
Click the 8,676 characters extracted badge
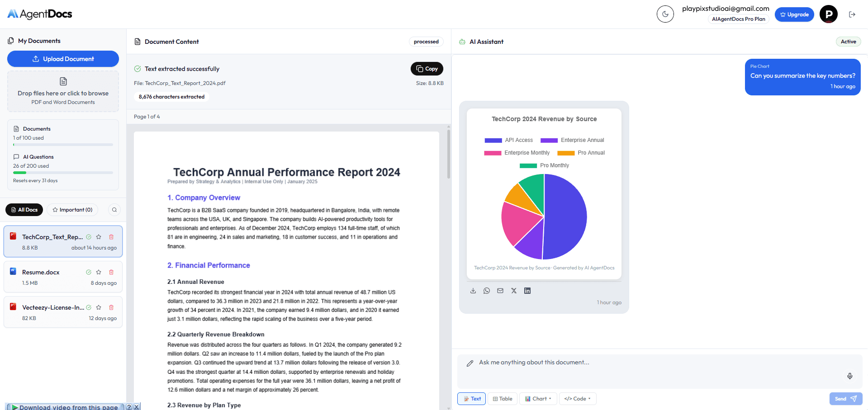tap(171, 97)
